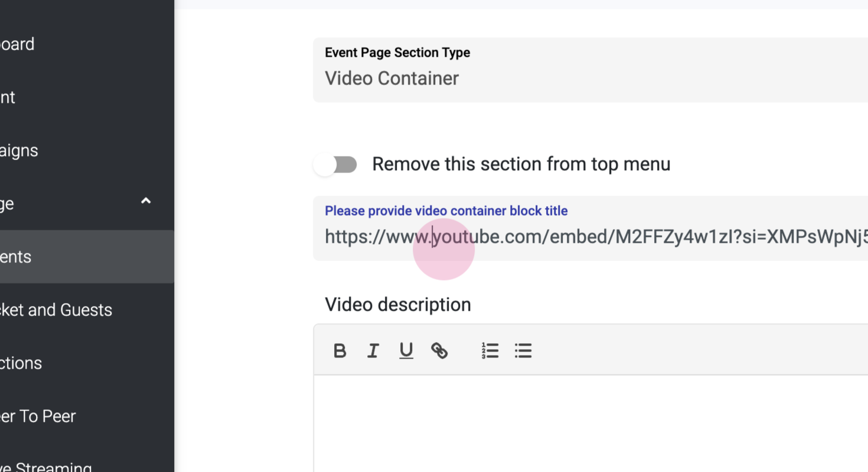Viewport: 868px width, 472px height.
Task: Apply italic formatting in description toolbar
Action: pos(373,351)
